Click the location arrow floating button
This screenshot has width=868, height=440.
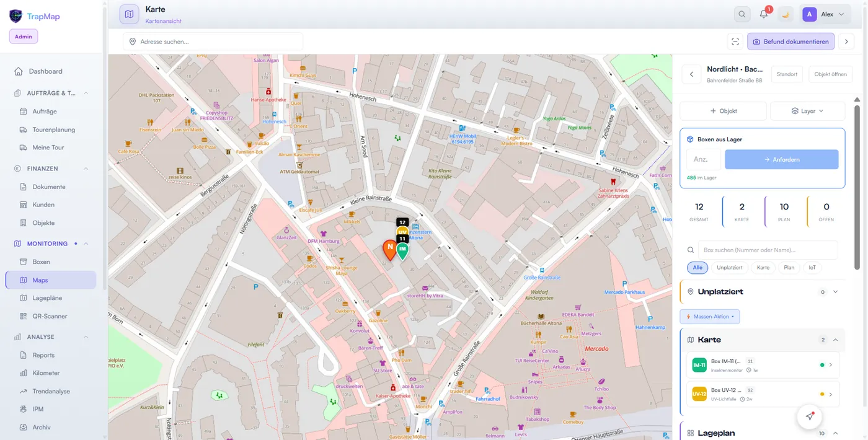(x=810, y=416)
